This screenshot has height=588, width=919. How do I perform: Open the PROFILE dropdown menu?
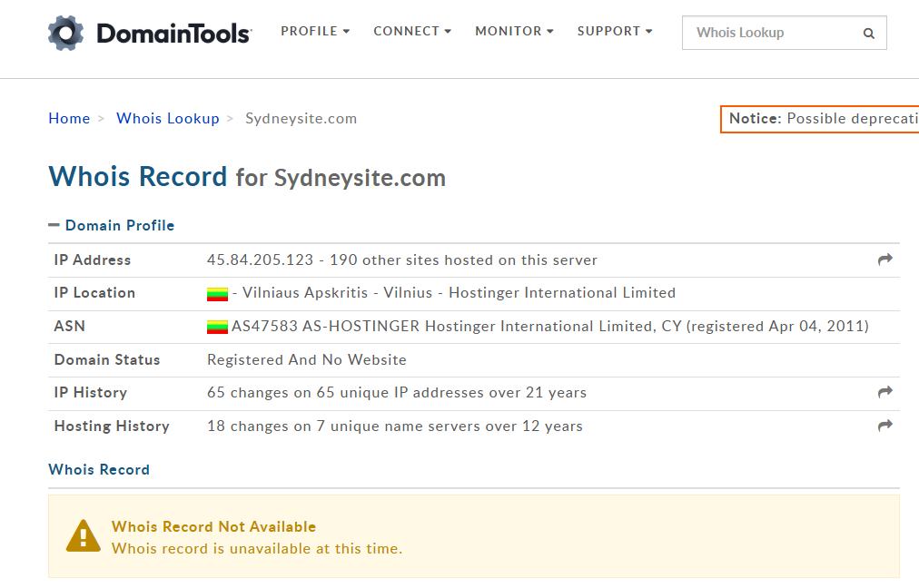pos(315,31)
